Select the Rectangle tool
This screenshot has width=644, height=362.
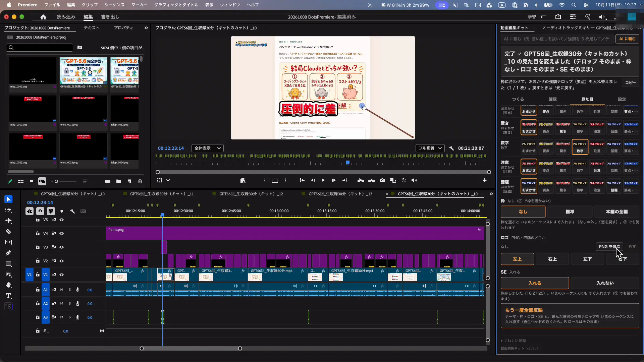point(8,264)
